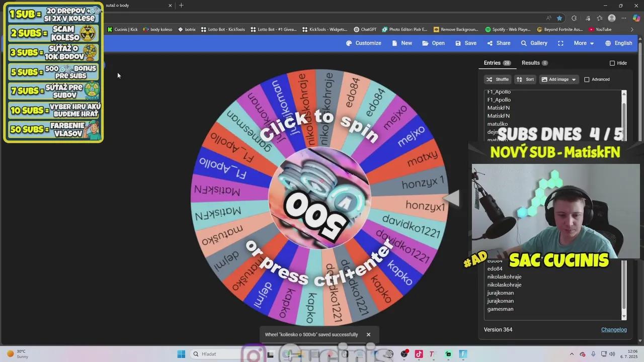Open KickTools - Widgets bookmark
The image size is (644, 362).
tap(325, 30)
